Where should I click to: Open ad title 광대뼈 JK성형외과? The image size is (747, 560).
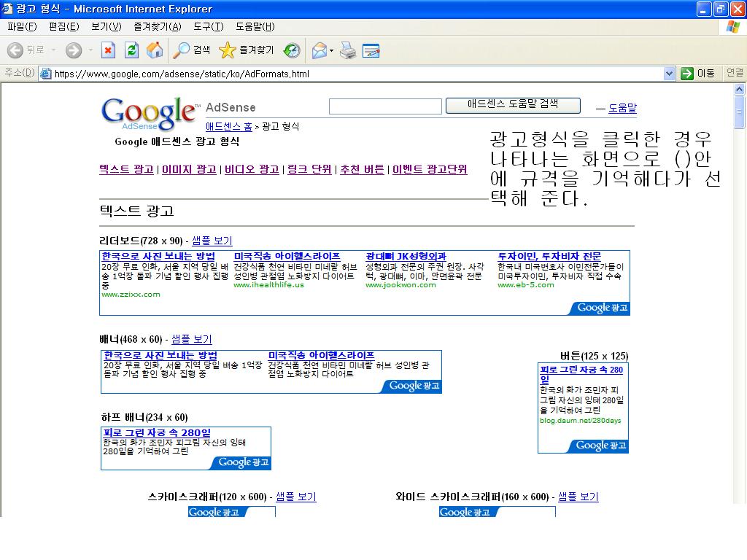pos(406,256)
